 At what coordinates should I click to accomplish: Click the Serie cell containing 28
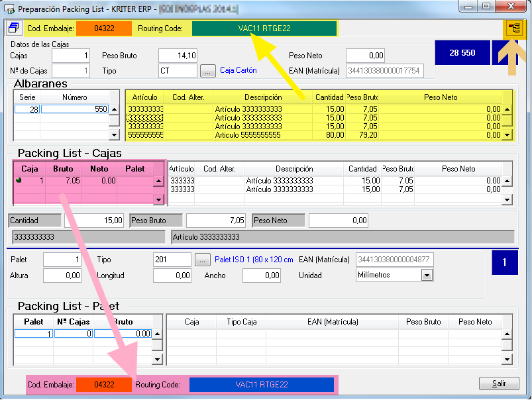click(27, 109)
